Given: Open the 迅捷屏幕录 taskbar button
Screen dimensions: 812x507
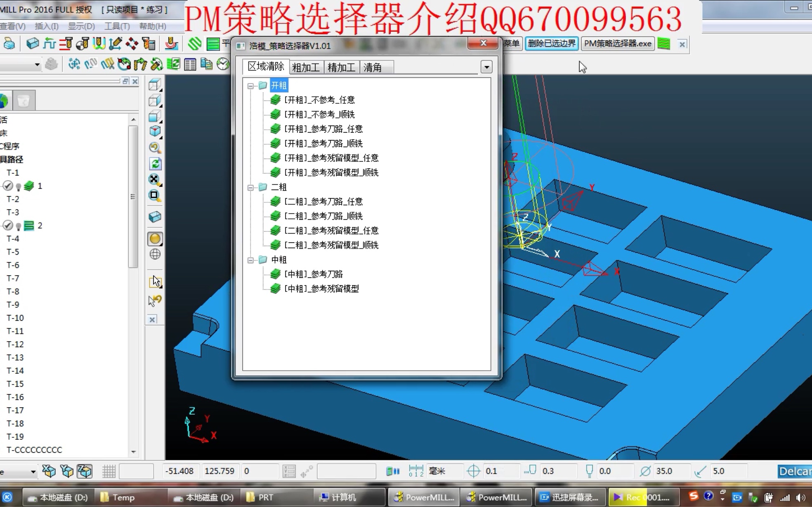Looking at the screenshot, I should 569,497.
